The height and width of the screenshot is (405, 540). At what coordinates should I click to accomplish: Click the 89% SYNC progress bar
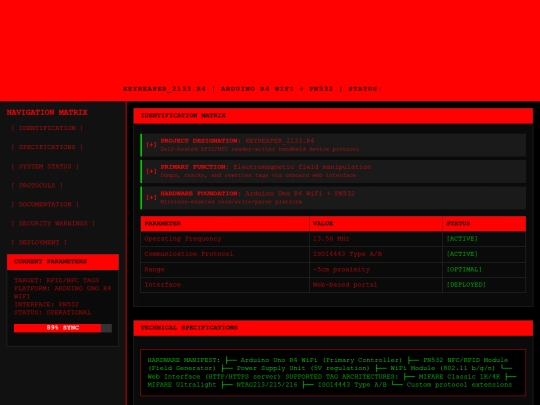[x=63, y=328]
